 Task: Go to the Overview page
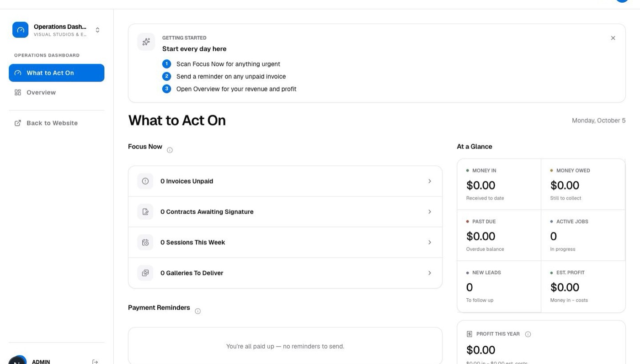pos(57,92)
